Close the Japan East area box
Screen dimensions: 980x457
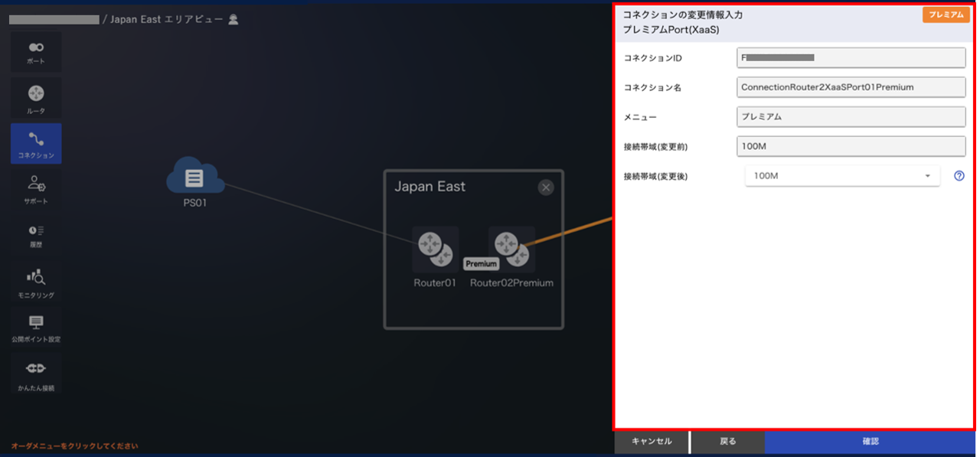[546, 187]
